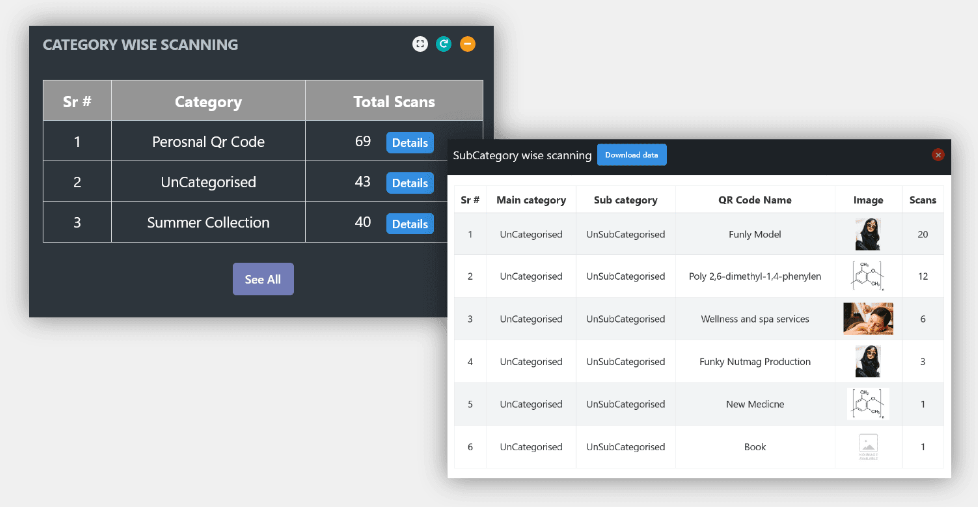
Task: Click the Wellness and spa services image
Action: [867, 319]
